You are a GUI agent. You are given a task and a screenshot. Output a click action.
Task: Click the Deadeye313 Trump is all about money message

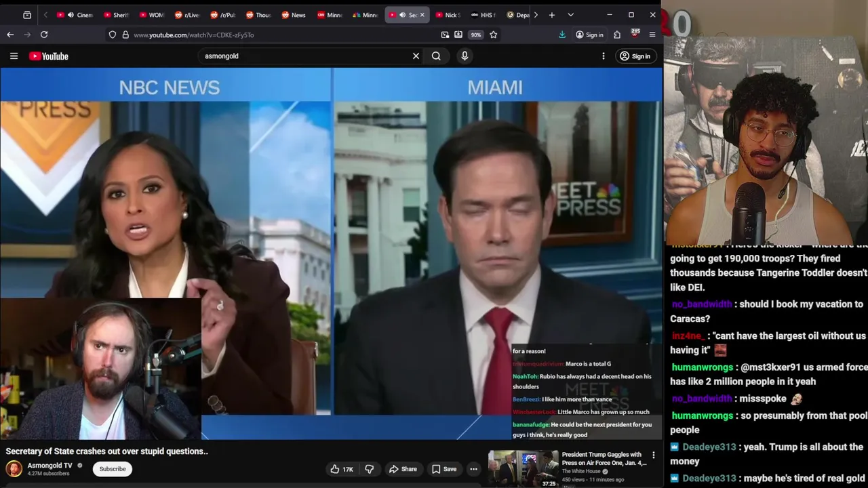pyautogui.click(x=769, y=454)
